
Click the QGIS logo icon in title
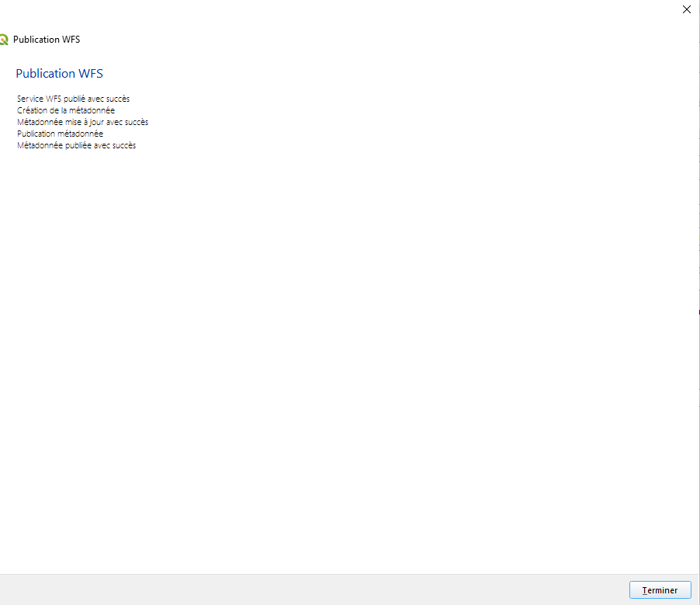coord(4,40)
